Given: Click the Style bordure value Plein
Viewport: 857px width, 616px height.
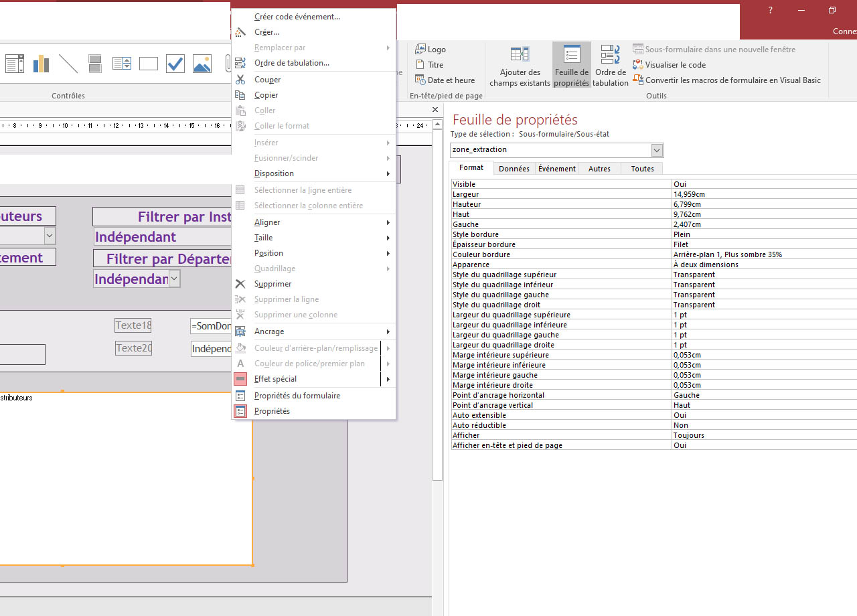Looking at the screenshot, I should click(764, 234).
